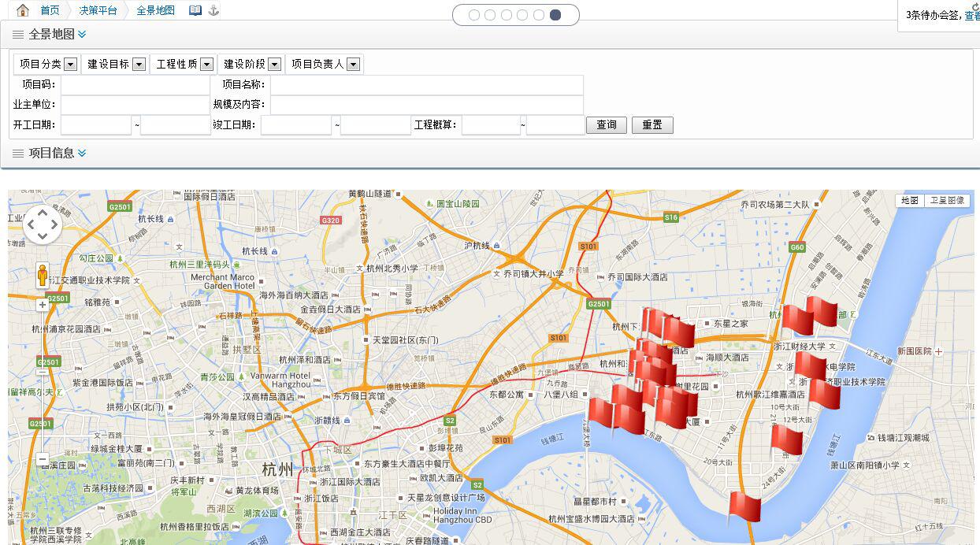This screenshot has height=545, width=980.
Task: Click the 杭州 city label on map
Action: click(x=277, y=470)
